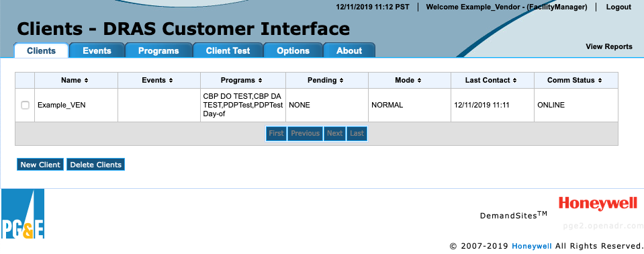Open the Client Test tab

(228, 50)
